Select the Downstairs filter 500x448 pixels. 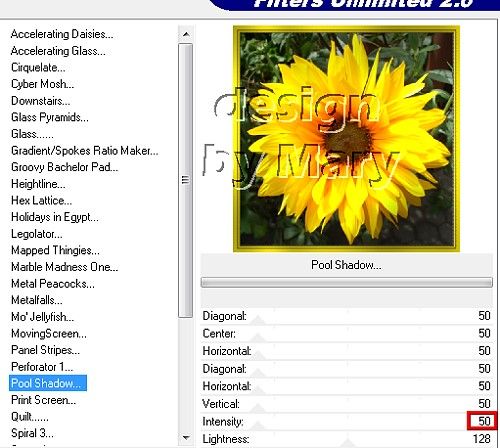[x=40, y=101]
